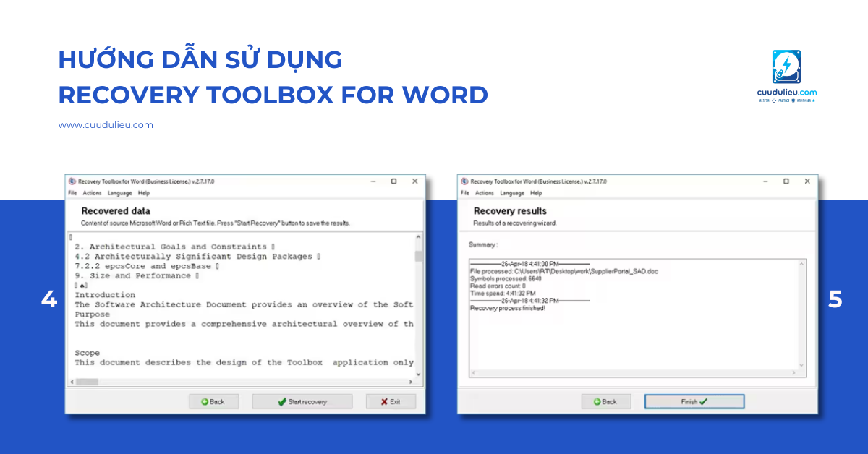The height and width of the screenshot is (454, 868).
Task: Open File menu in Recovered data window
Action: pyautogui.click(x=72, y=193)
